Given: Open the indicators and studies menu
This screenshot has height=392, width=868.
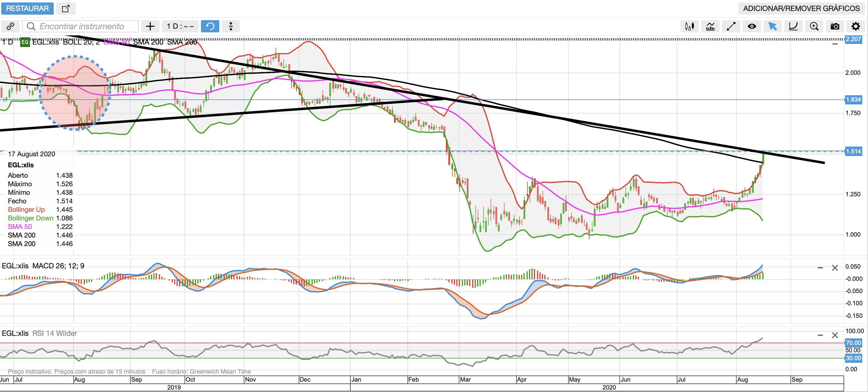Looking at the screenshot, I should click(x=710, y=26).
